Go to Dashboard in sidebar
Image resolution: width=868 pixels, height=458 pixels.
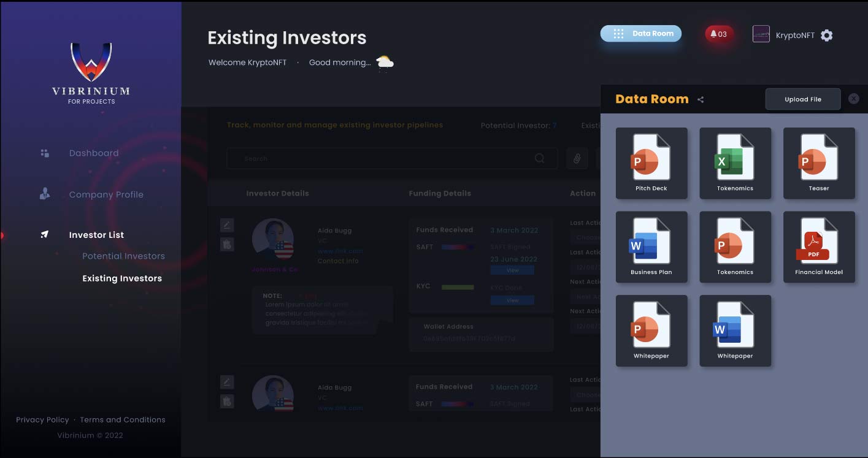pos(93,153)
